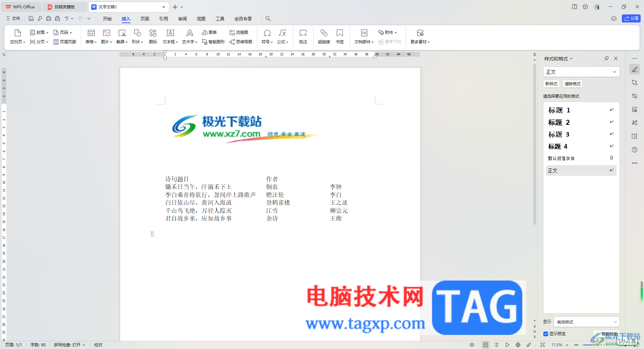Close the 样式和格式 panel
The image size is (644, 349).
(x=616, y=58)
